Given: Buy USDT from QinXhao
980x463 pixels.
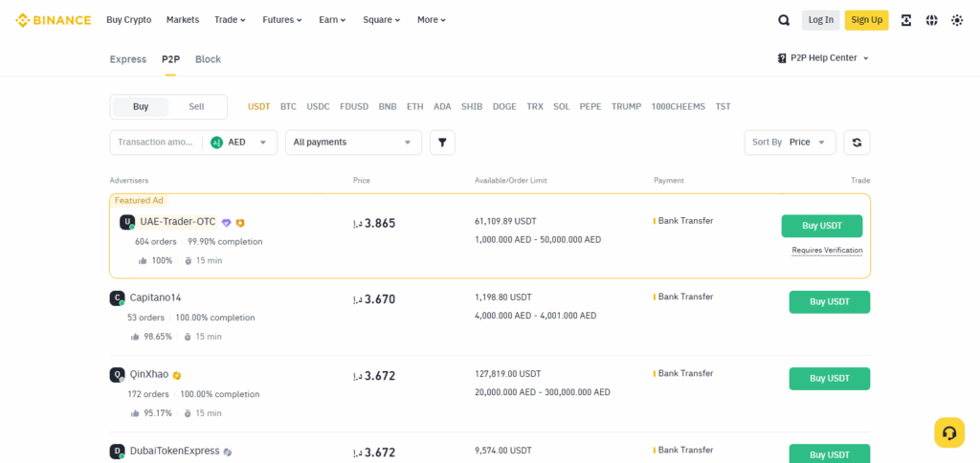Looking at the screenshot, I should click(830, 379).
